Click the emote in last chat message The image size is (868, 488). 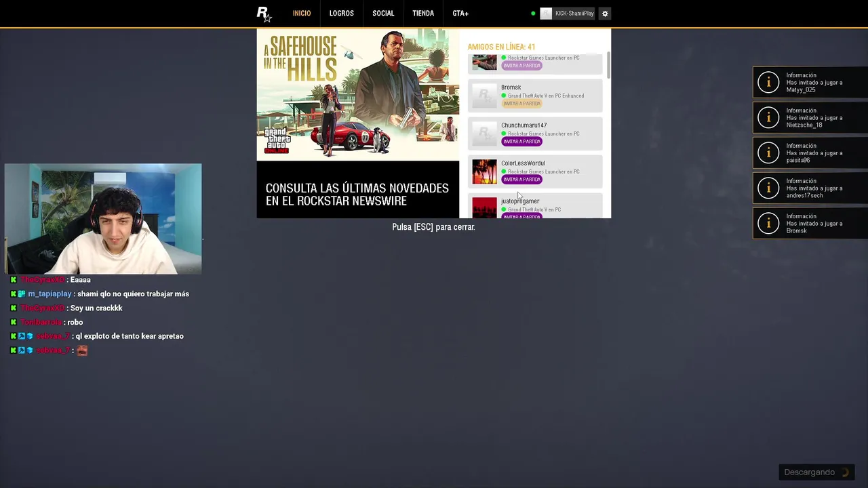(82, 350)
